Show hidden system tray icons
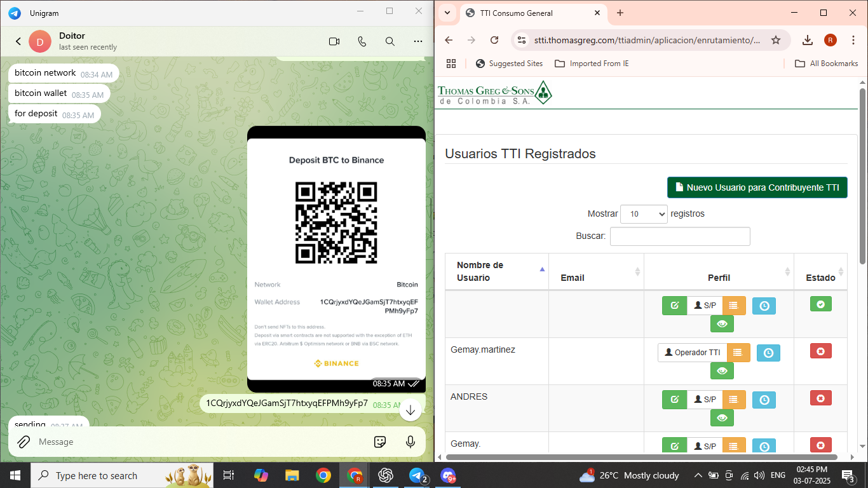Screen dimensions: 868x488 [x=698, y=475]
